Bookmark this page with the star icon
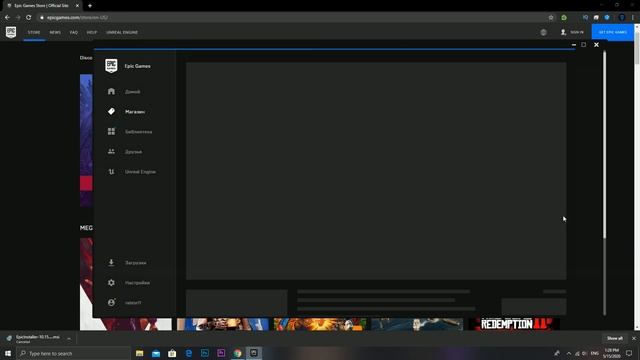 coord(551,18)
